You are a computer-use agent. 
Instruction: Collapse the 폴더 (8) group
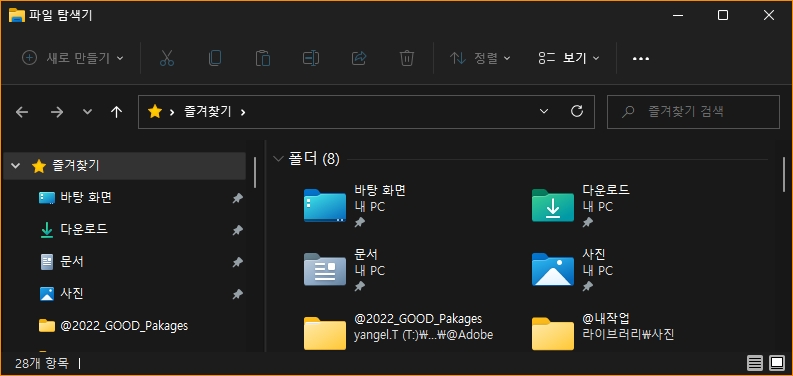coord(278,159)
